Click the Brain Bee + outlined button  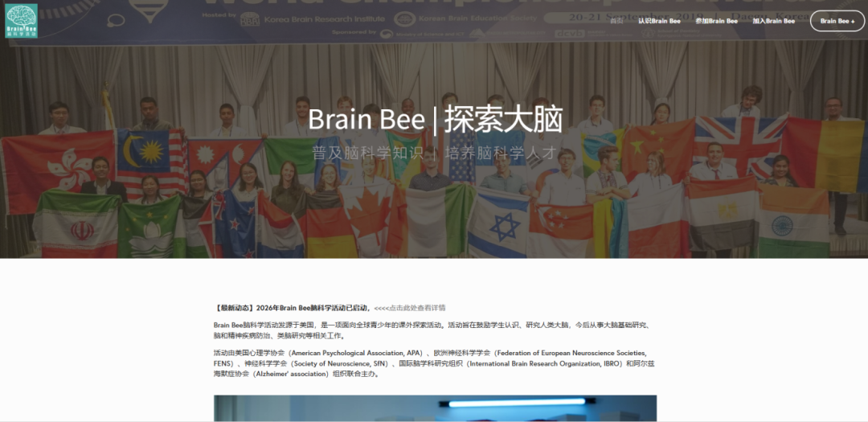click(x=837, y=21)
